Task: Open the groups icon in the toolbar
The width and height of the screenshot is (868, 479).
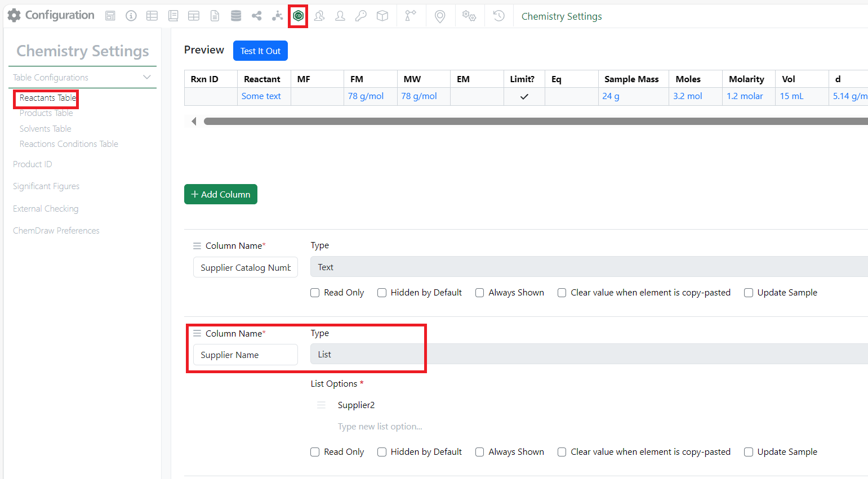Action: pos(319,15)
